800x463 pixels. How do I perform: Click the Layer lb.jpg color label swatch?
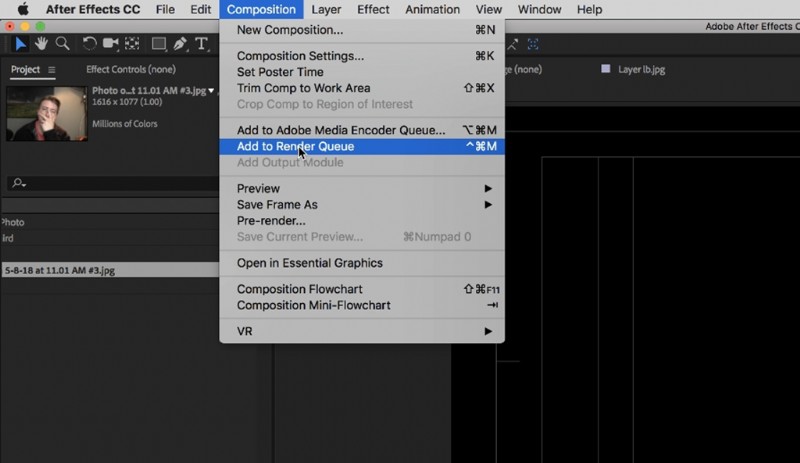[606, 69]
